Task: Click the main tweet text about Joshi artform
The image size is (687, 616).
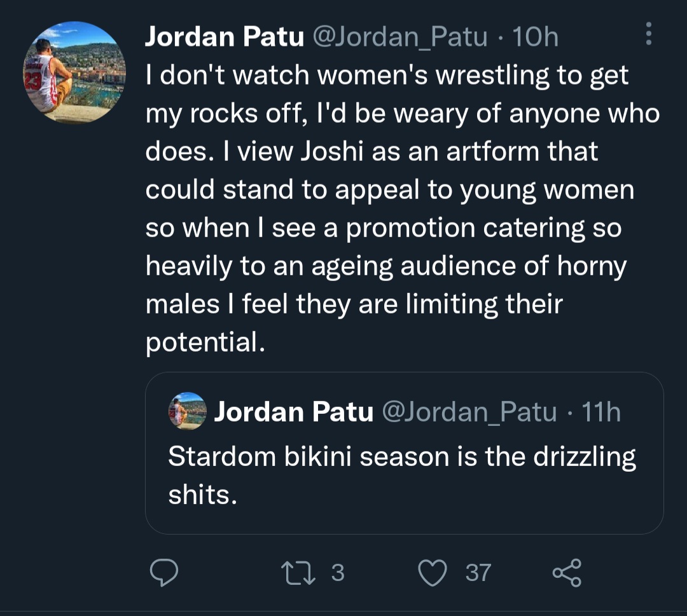Action: click(x=402, y=209)
